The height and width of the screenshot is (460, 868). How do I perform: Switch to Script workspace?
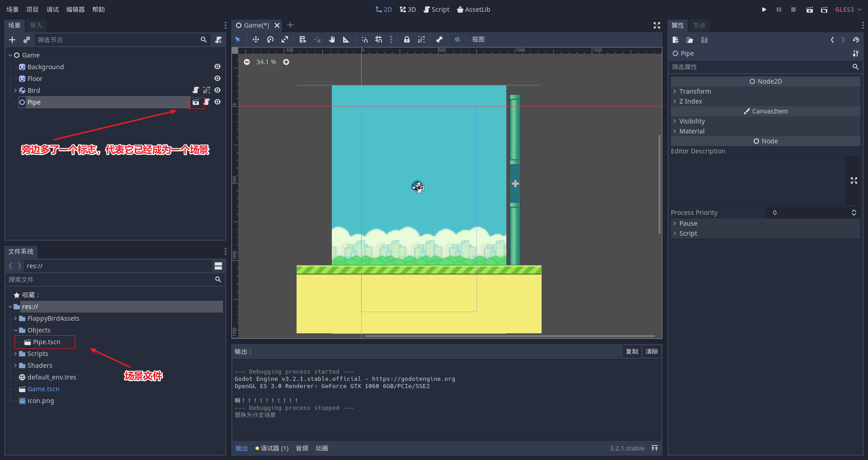click(436, 9)
